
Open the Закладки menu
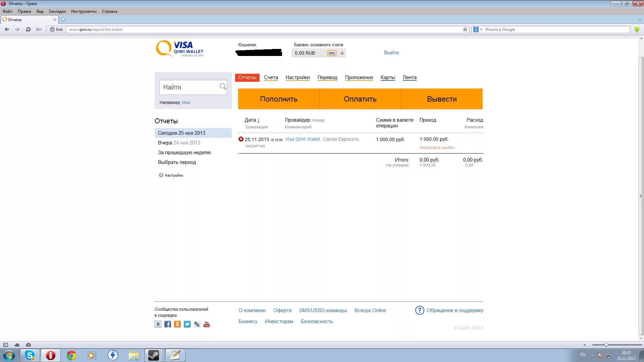click(57, 11)
